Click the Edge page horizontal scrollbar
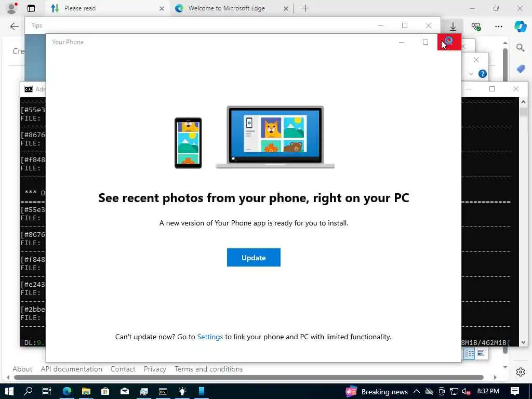The width and height of the screenshot is (532, 399). 248,377
